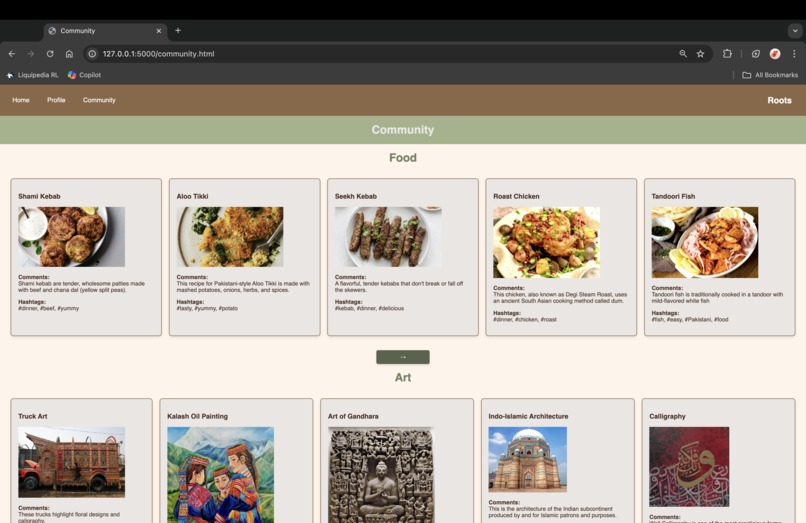Click hashtags '#dinner, #chicken, #roast'
The image size is (806, 523).
[525, 319]
